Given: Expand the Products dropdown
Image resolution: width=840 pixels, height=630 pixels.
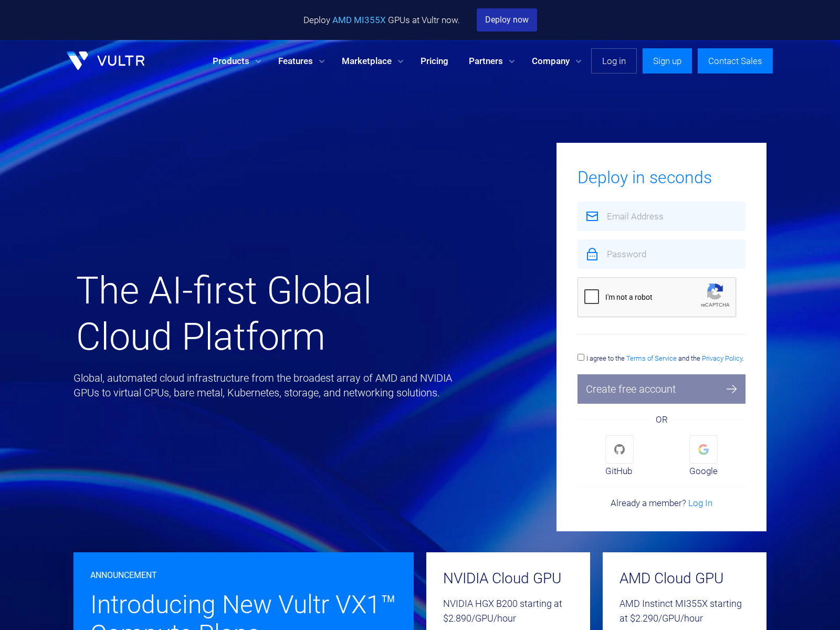Looking at the screenshot, I should [x=231, y=61].
